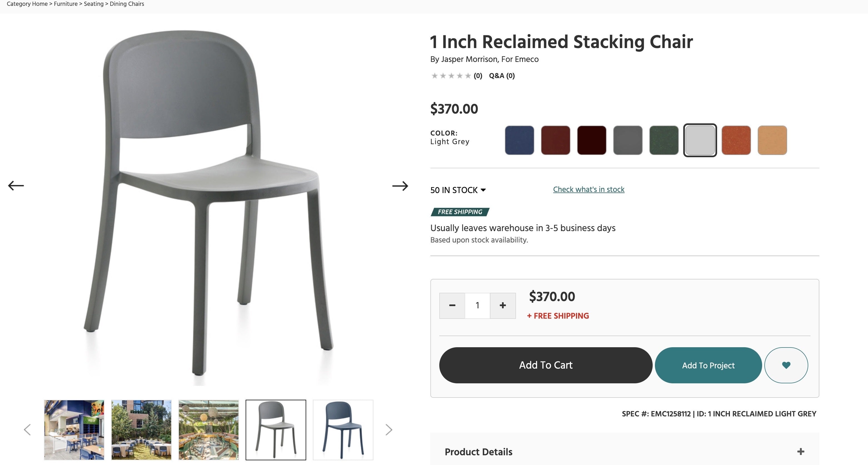
Task: Pick the orange color swatch
Action: click(736, 140)
